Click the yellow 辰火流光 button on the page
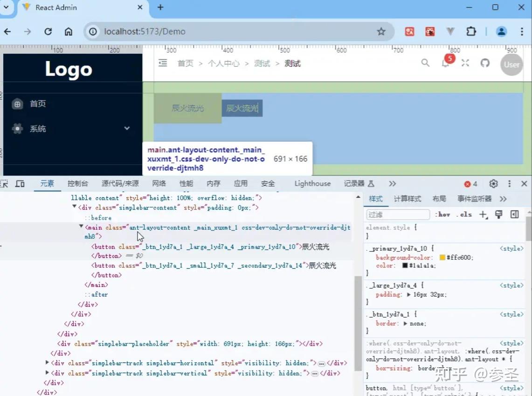Viewport: 532px width, 396px height. click(188, 108)
